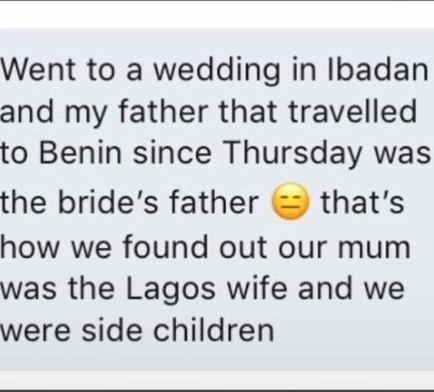Click the white strip above message bubble

point(217,15)
